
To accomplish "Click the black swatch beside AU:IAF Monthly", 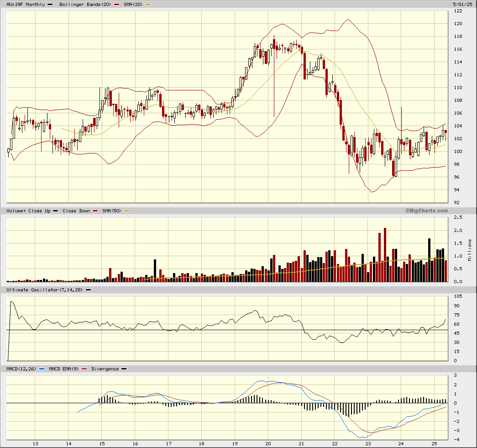I will point(50,5).
